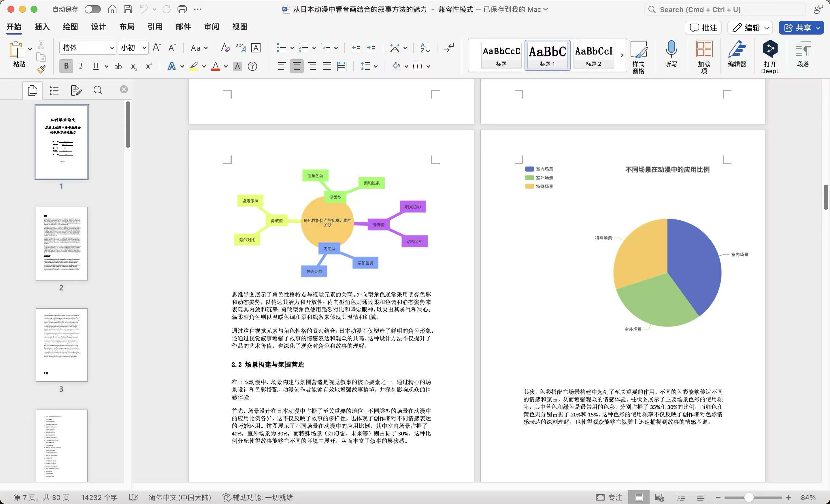The image size is (830, 504).
Task: Switch to the 插入 ribbon tab
Action: click(42, 27)
